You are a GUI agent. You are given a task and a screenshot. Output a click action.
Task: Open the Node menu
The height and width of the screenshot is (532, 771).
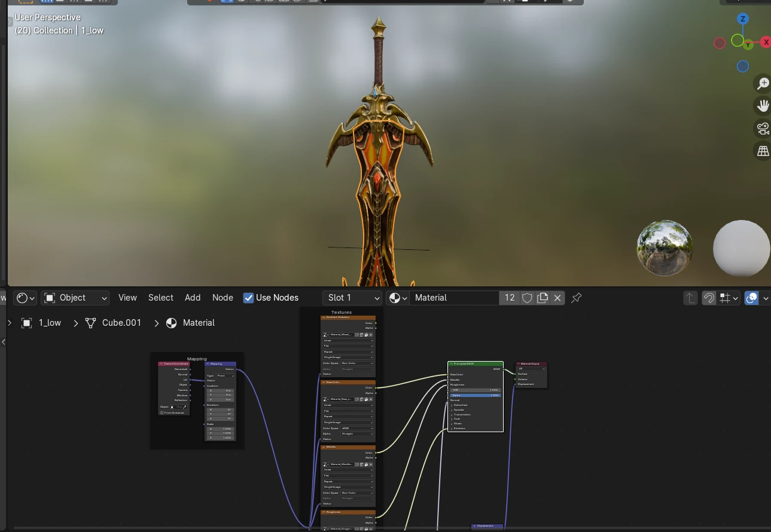tap(223, 298)
